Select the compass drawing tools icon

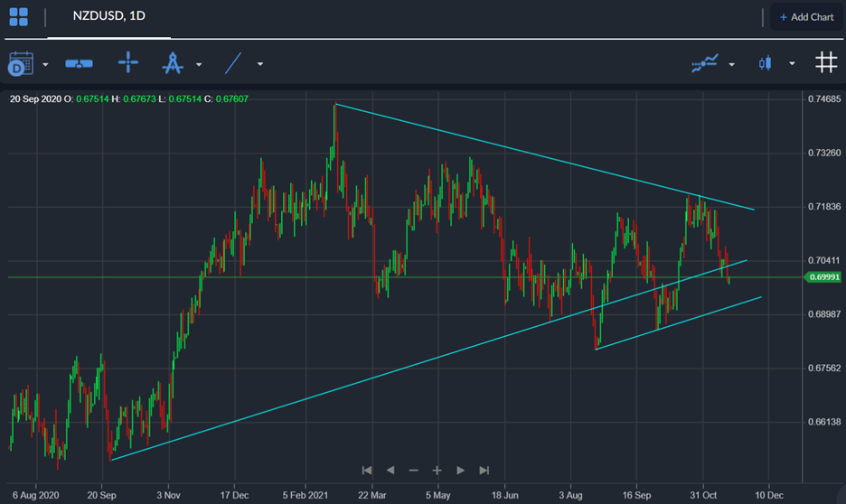tap(173, 63)
